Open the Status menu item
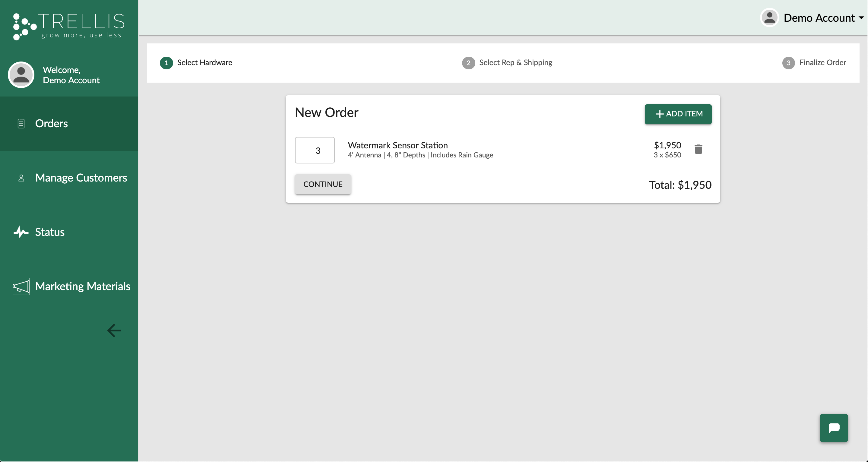The height and width of the screenshot is (462, 868). (x=50, y=232)
